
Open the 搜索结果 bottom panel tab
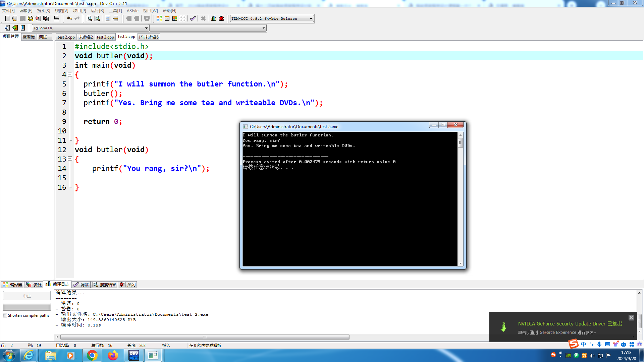tap(105, 285)
